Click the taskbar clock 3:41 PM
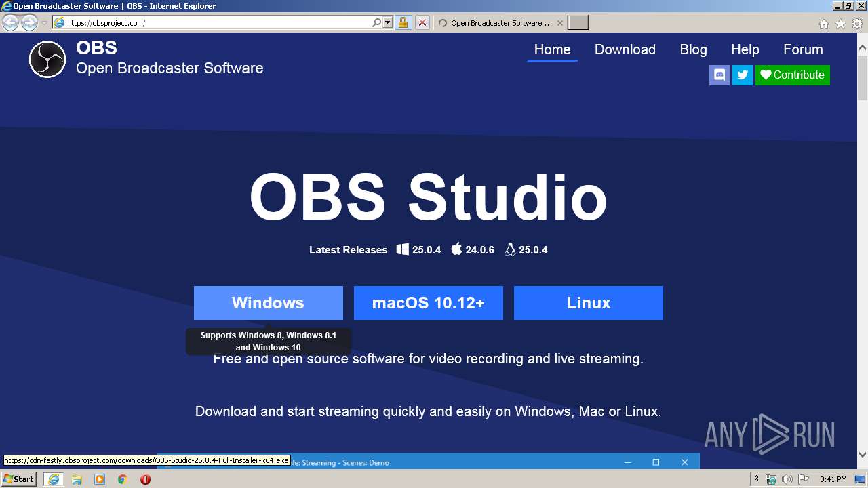This screenshot has width=868, height=488. point(833,479)
